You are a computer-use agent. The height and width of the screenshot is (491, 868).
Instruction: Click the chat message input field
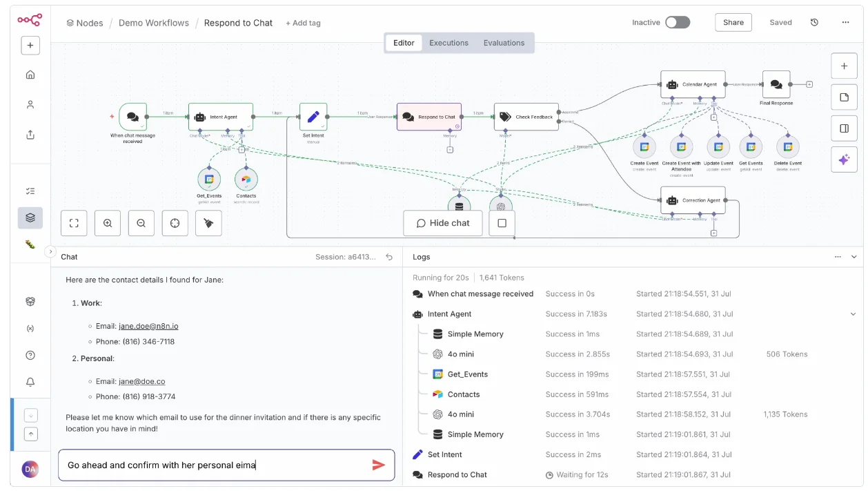tap(214, 465)
